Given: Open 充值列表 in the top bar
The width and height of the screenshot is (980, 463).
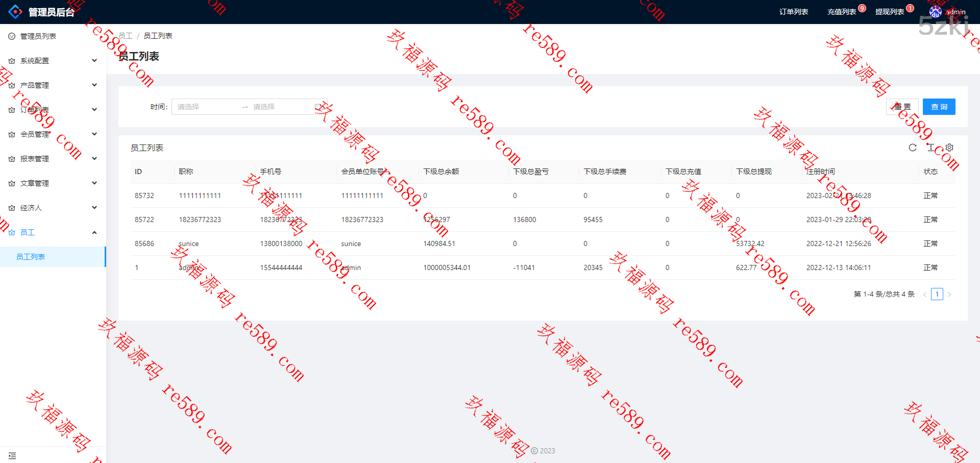Looking at the screenshot, I should [842, 12].
